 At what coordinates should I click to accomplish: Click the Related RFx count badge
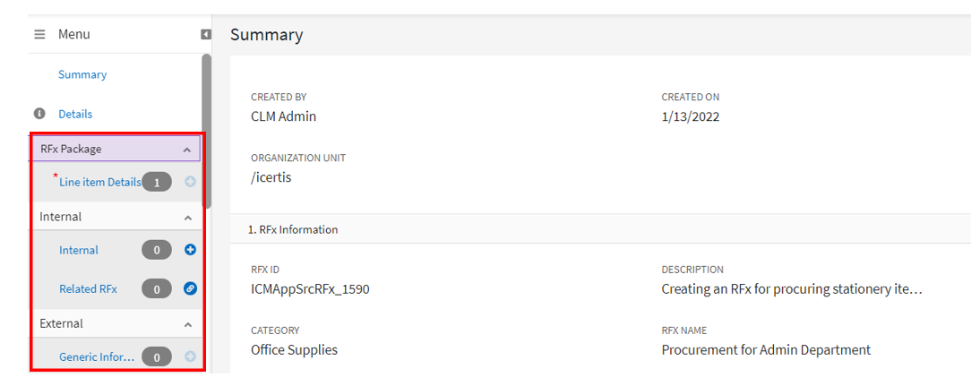point(157,288)
